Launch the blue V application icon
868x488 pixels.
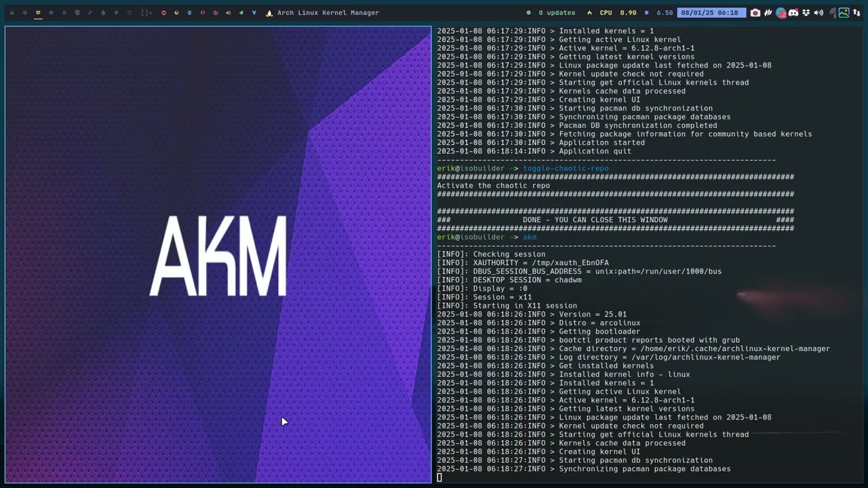[254, 13]
